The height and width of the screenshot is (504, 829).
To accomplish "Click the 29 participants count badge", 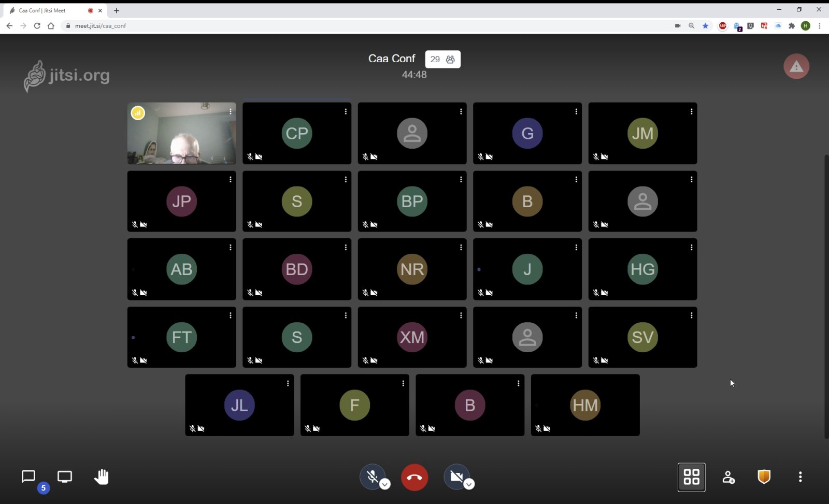I will [x=443, y=59].
